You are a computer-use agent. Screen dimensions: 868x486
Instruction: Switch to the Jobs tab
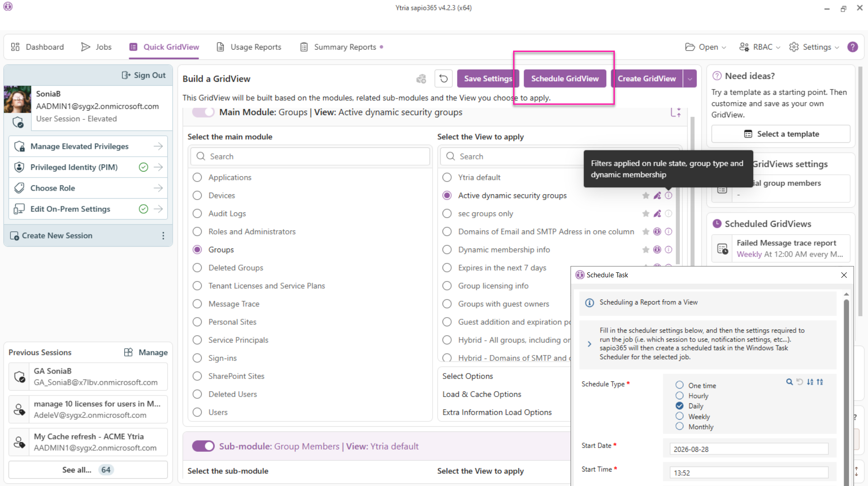pyautogui.click(x=96, y=47)
